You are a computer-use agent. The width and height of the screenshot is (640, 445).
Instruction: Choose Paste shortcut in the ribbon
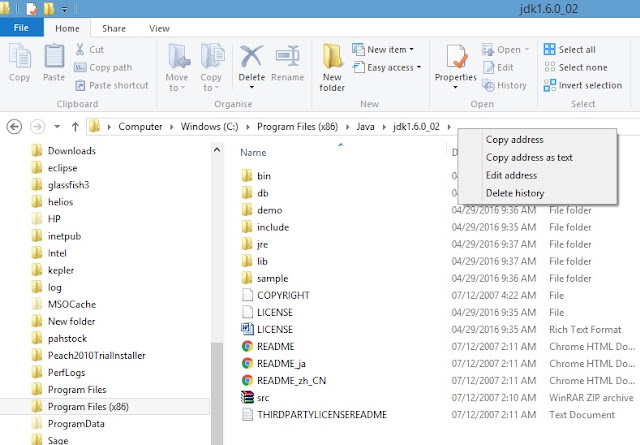111,85
